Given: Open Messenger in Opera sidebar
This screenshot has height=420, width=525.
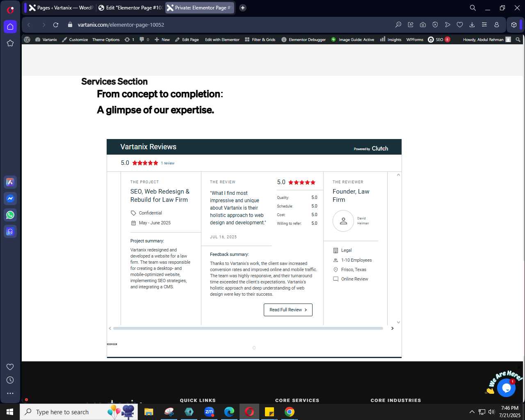Looking at the screenshot, I should tap(10, 199).
